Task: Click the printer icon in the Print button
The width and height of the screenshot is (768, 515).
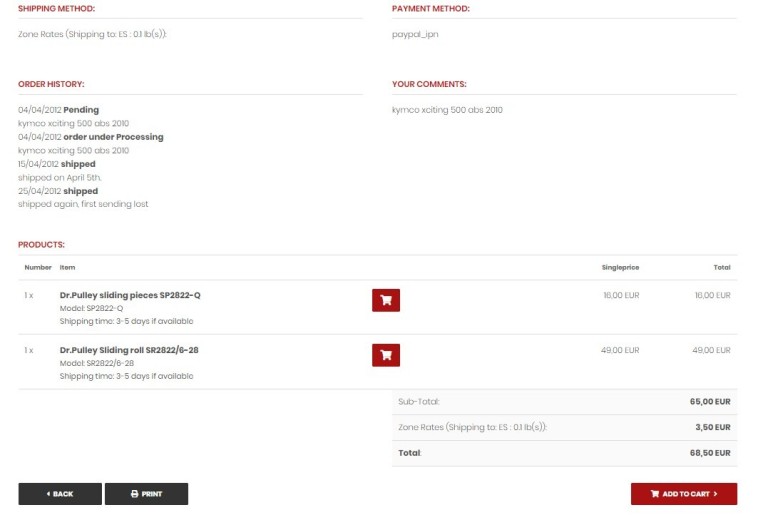Action: tap(136, 494)
